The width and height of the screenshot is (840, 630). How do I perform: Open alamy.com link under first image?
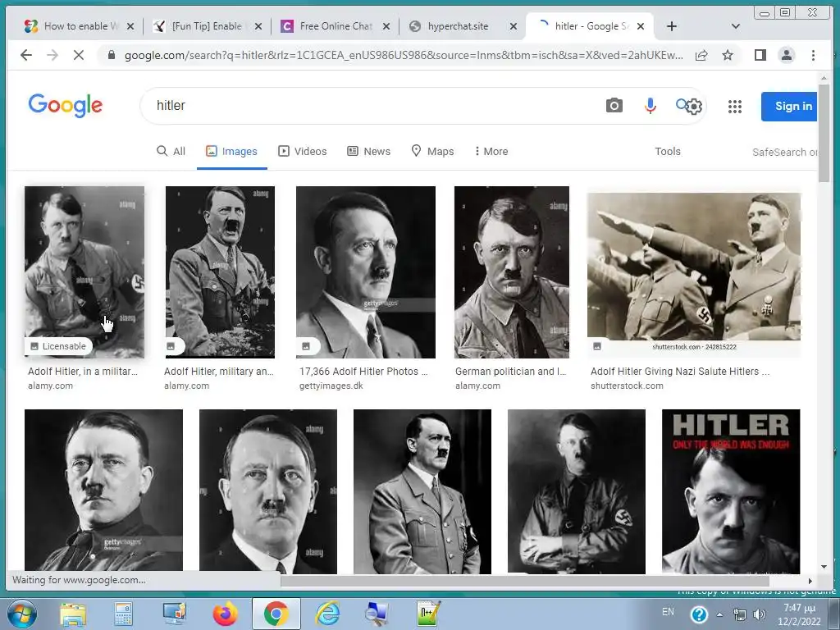[50, 386]
